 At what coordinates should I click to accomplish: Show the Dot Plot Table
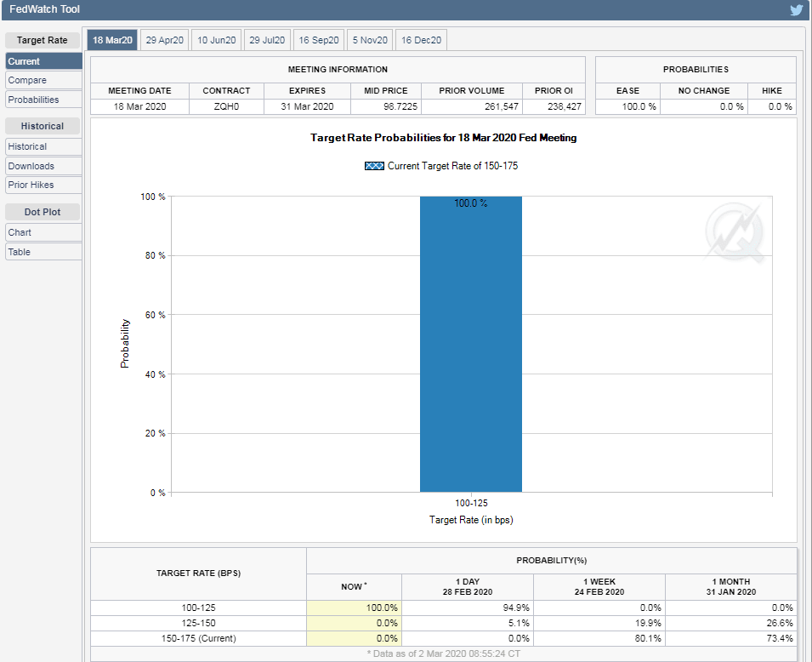pos(43,252)
